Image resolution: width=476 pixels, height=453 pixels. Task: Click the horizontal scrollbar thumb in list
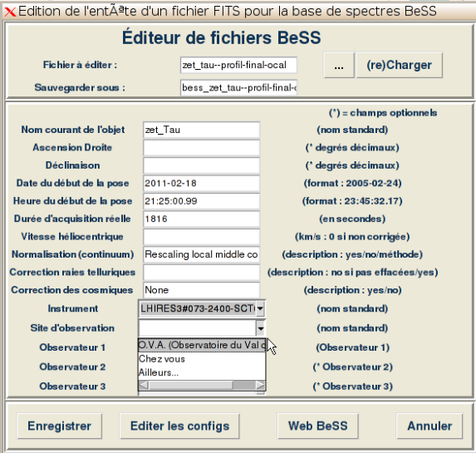pyautogui.click(x=190, y=385)
